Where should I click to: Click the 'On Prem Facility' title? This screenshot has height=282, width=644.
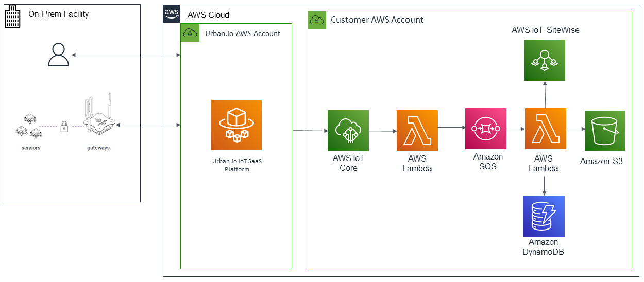(59, 14)
